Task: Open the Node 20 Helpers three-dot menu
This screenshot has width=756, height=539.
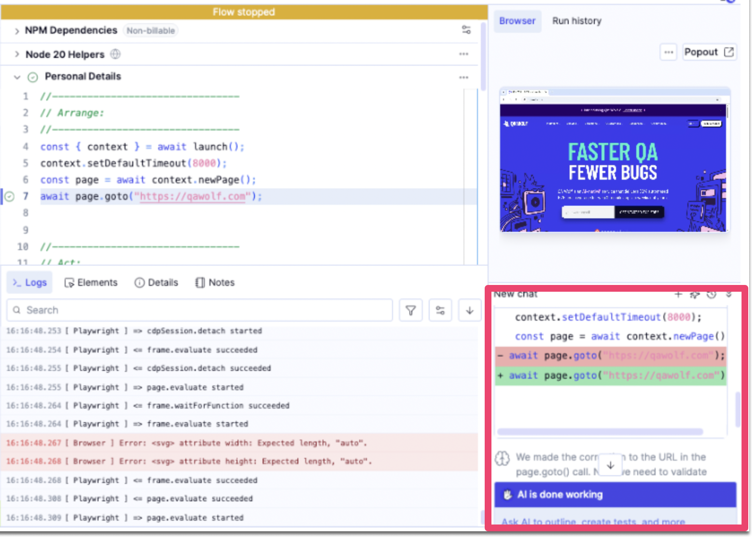Action: [463, 54]
